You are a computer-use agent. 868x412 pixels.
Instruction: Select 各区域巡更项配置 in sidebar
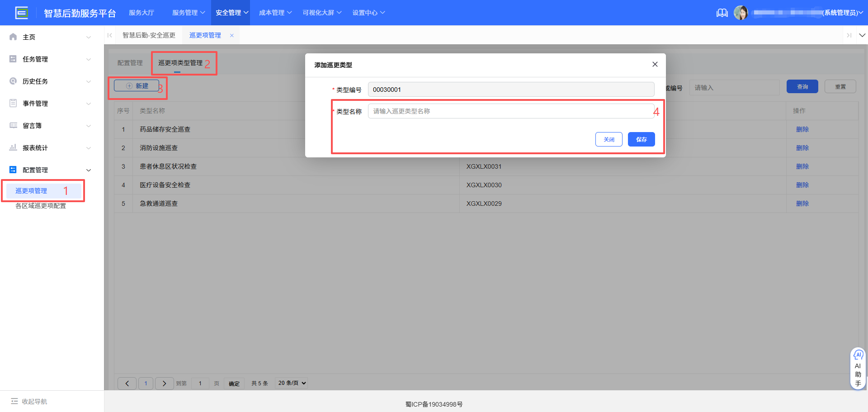tap(41, 206)
